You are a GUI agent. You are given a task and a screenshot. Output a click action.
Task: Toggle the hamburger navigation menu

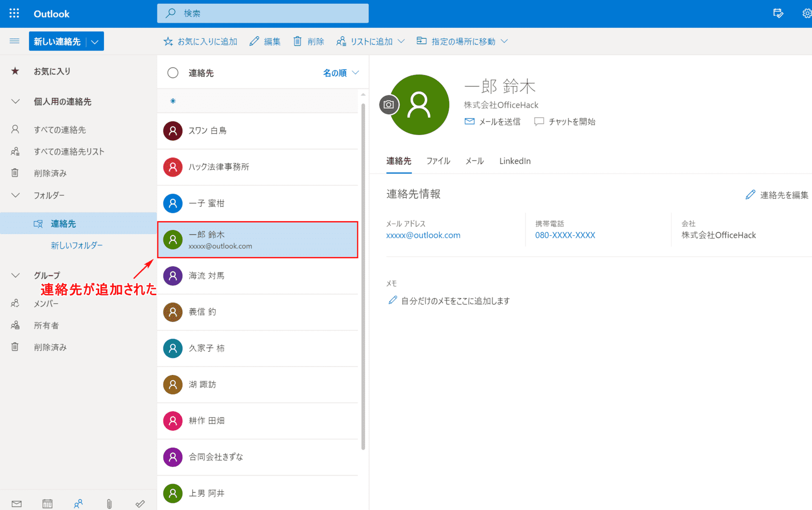[x=15, y=41]
